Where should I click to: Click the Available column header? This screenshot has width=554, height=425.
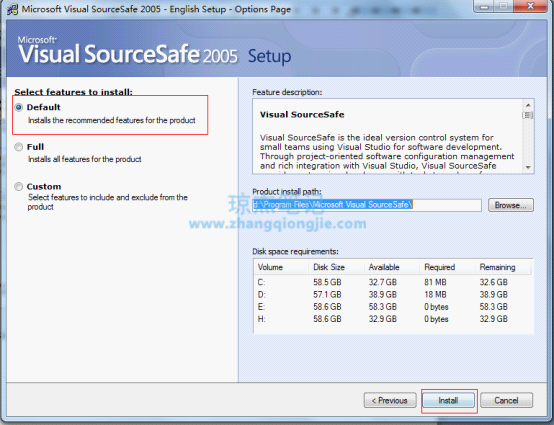point(391,267)
